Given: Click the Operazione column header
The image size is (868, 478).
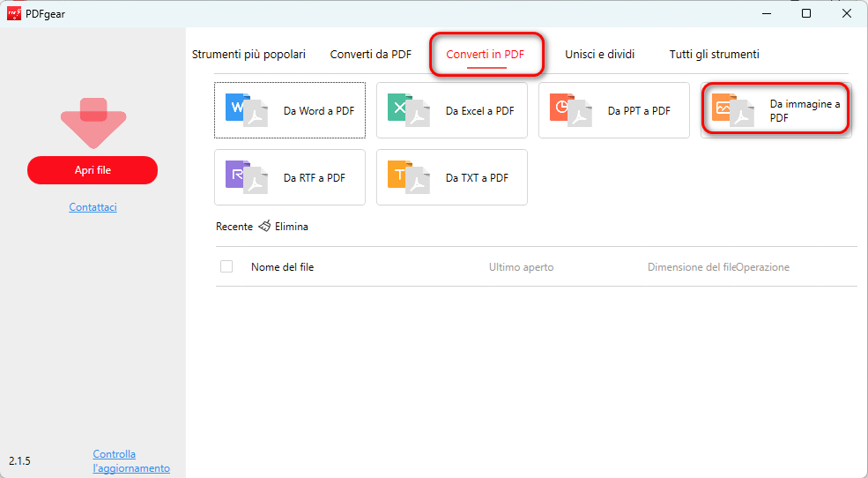Looking at the screenshot, I should (763, 267).
